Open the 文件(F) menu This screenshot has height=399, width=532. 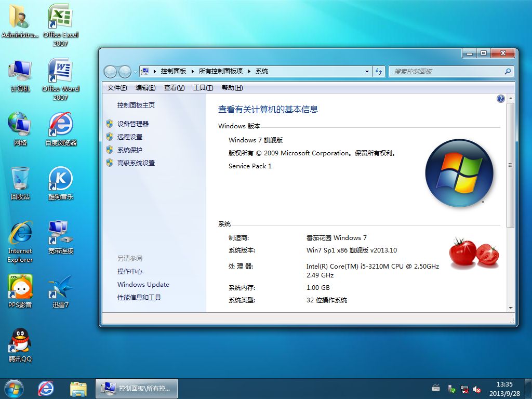[117, 88]
